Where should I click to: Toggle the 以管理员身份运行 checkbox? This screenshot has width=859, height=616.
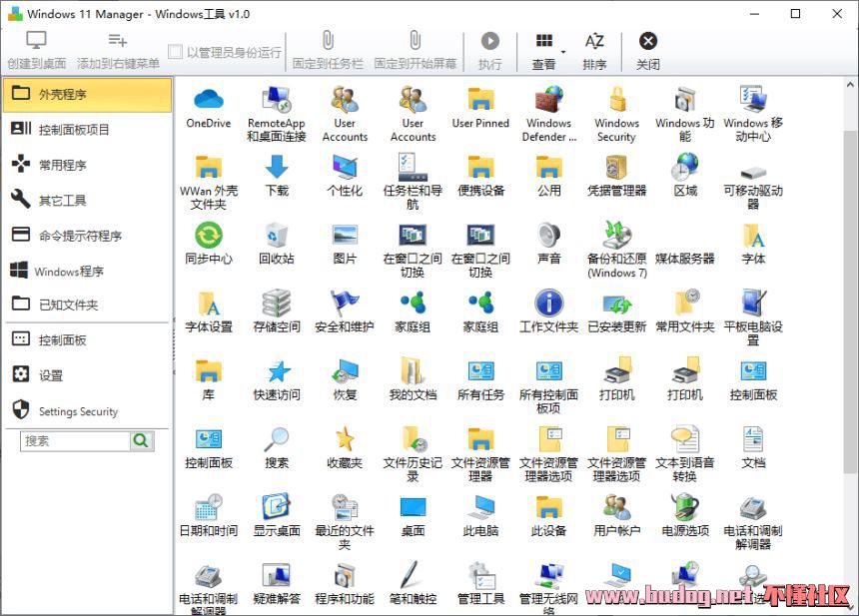click(x=176, y=52)
